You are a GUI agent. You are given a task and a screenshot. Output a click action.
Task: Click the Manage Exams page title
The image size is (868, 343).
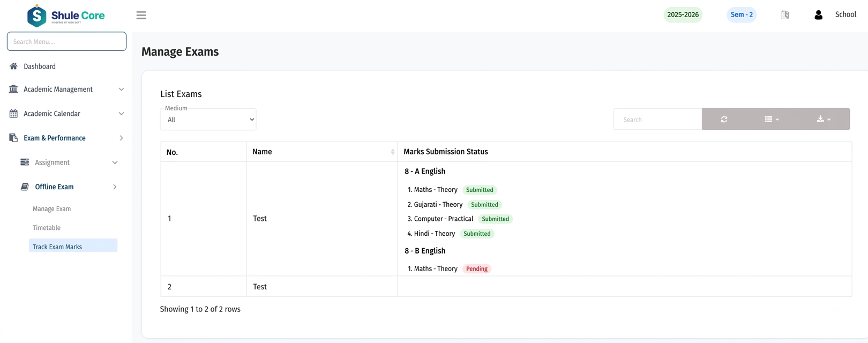tap(180, 52)
